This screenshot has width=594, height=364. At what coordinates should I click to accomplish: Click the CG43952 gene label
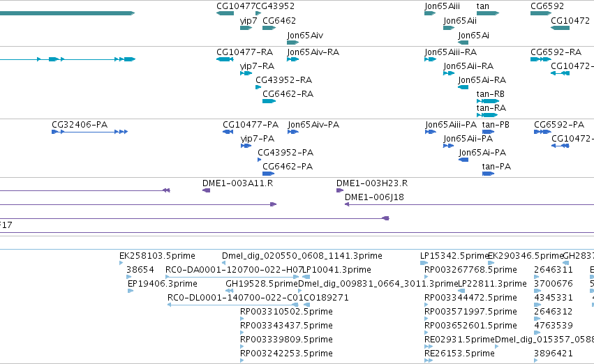[275, 6]
